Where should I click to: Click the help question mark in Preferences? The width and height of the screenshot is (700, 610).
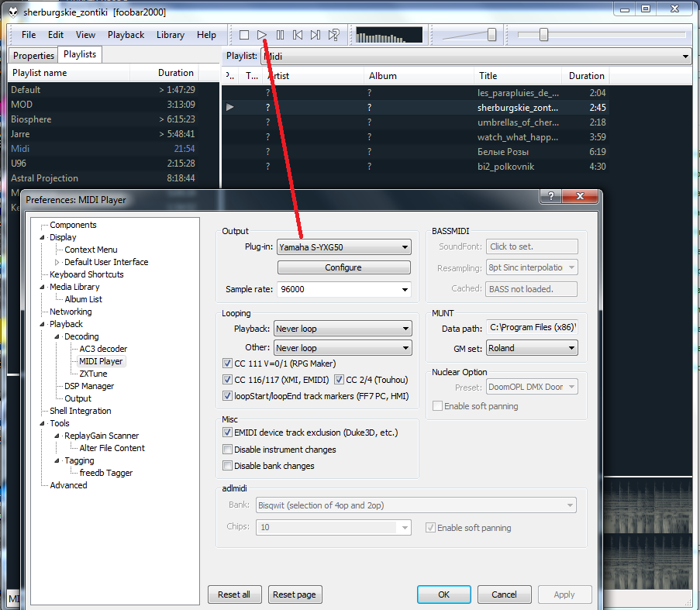(551, 196)
